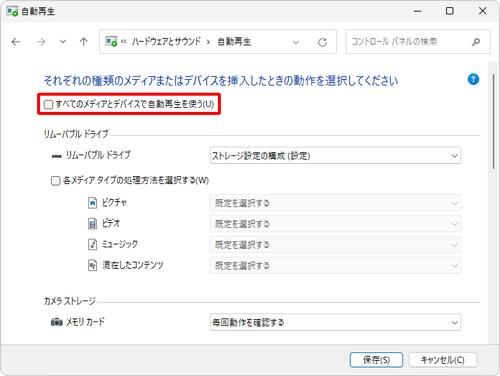The image size is (500, 376).
Task: Open help with the blue question mark icon
Action: pyautogui.click(x=473, y=79)
